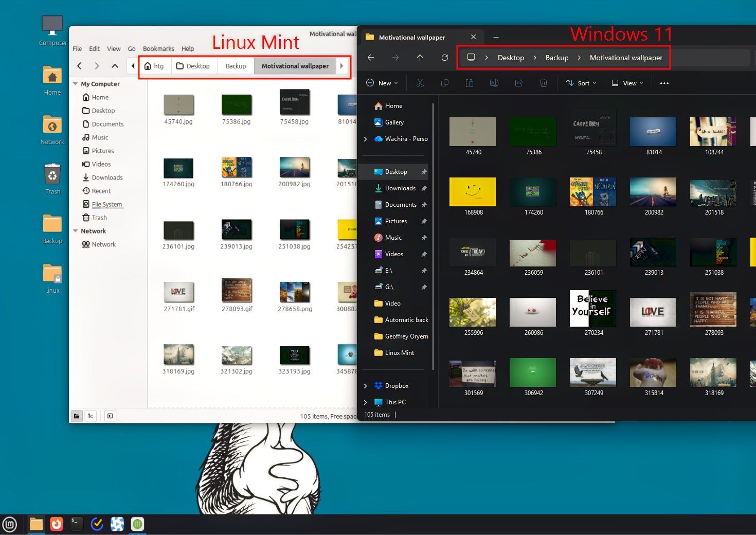Launch Firefox from the taskbar
Image resolution: width=756 pixels, height=535 pixels.
56,524
